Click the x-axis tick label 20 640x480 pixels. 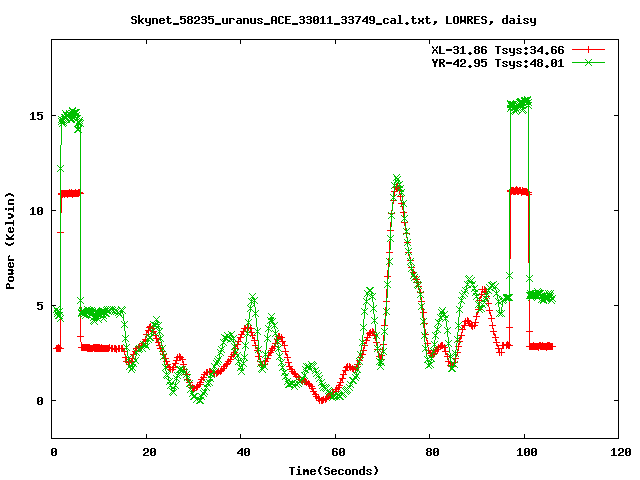tap(149, 452)
